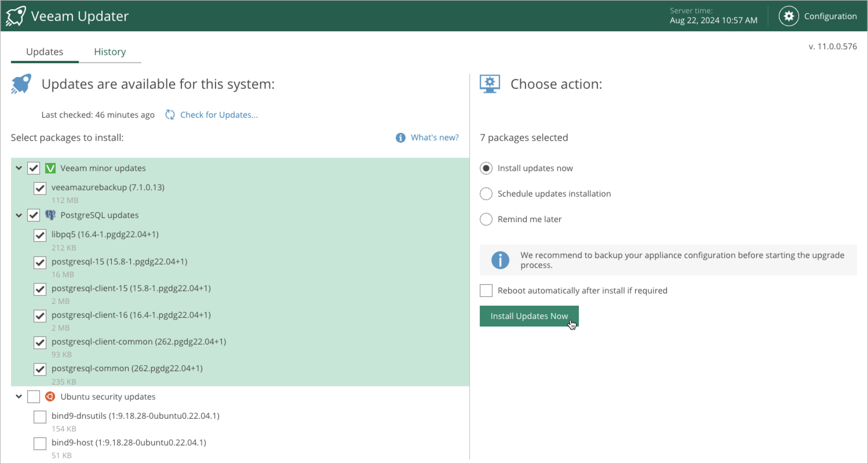Click the green Veeam minor updates icon

(x=50, y=168)
